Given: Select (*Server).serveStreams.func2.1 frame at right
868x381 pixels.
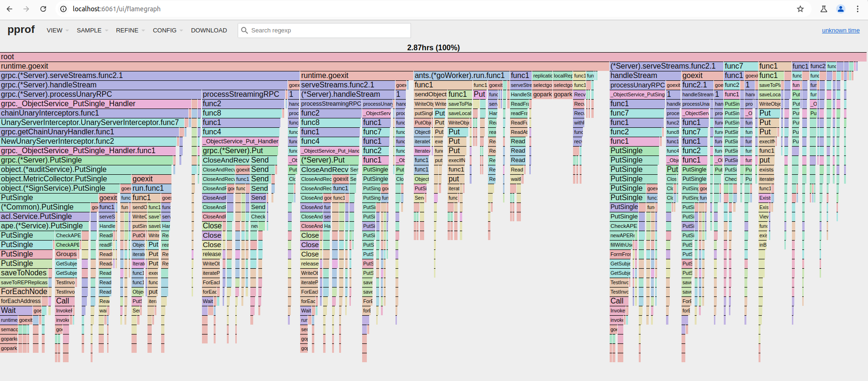Looking at the screenshot, I should [x=666, y=66].
